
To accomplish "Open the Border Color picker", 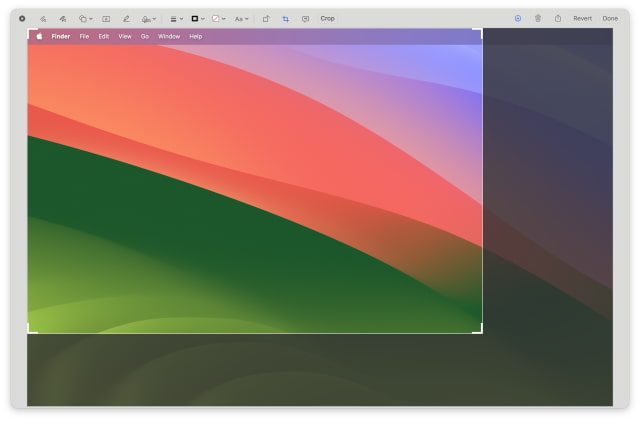I will (x=197, y=18).
